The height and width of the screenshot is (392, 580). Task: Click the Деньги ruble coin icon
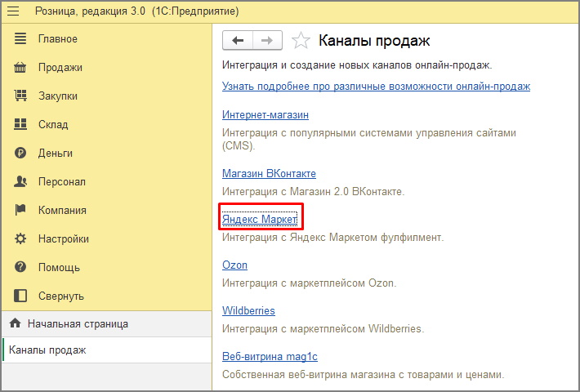pos(20,153)
